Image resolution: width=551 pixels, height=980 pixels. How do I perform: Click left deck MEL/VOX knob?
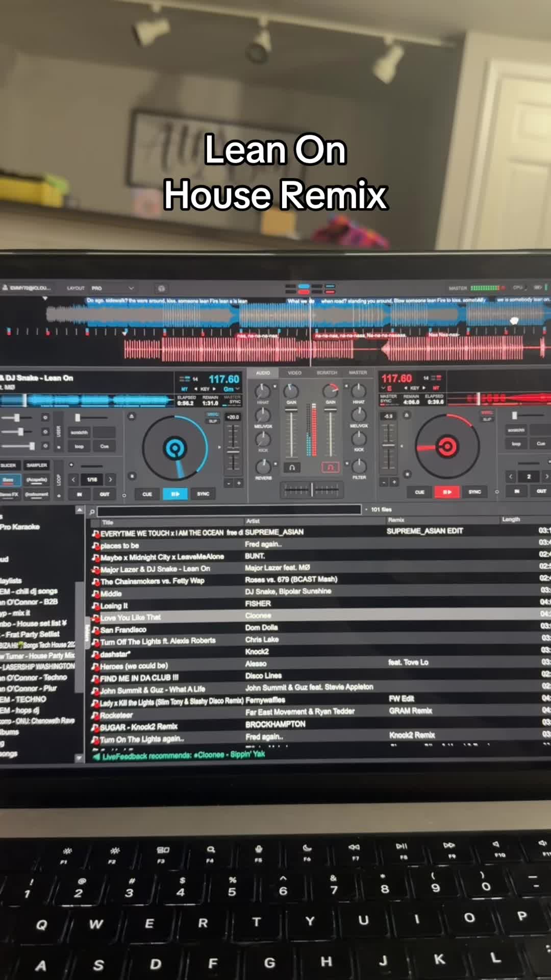[x=263, y=415]
